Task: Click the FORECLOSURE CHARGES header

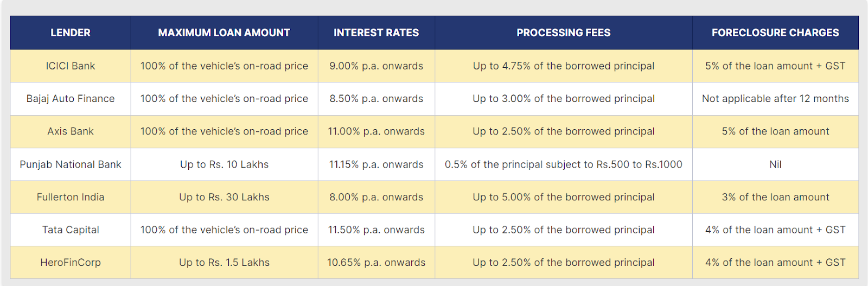Action: [x=775, y=33]
